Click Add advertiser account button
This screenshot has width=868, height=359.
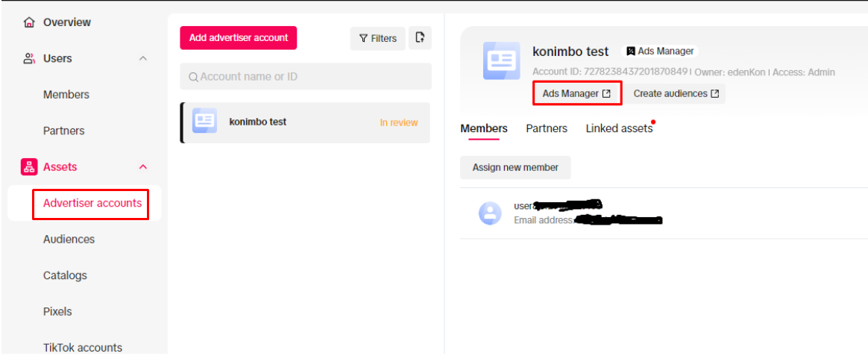point(239,37)
